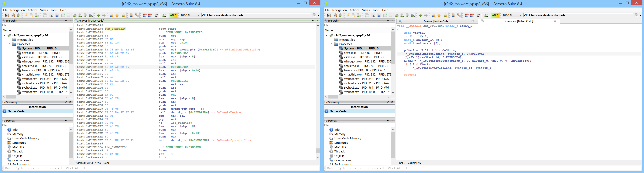Click the Format filter field in right window
Viewport: 644px width, 173px height.
pos(359,125)
